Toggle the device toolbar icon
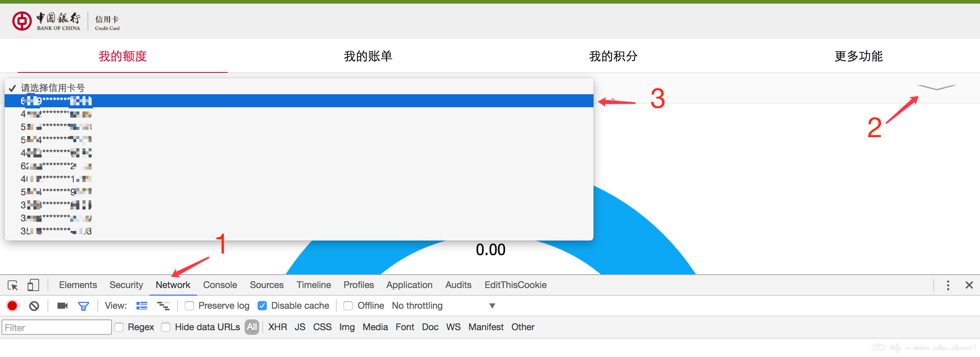The width and height of the screenshot is (980, 357). pyautogui.click(x=33, y=285)
